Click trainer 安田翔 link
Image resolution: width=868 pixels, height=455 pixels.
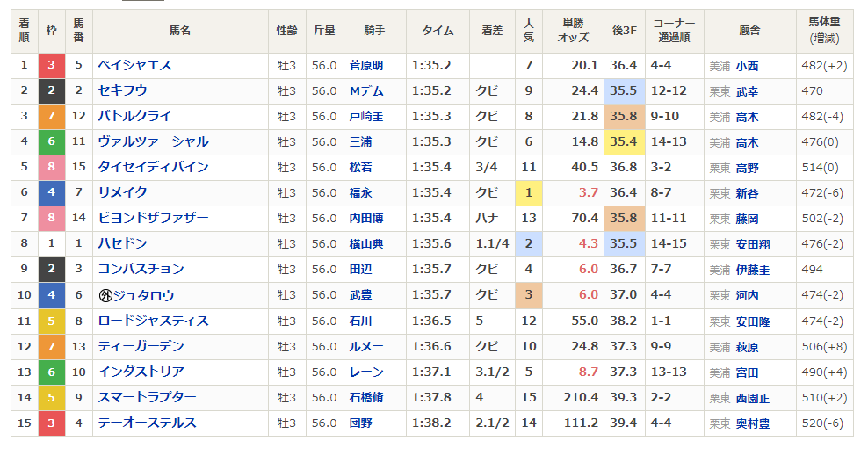(x=752, y=245)
